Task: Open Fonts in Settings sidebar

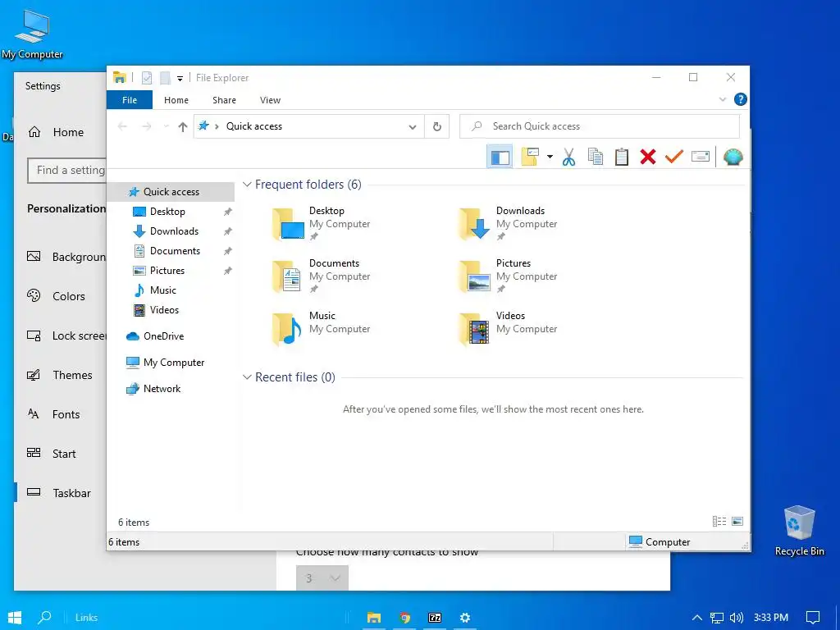Action: pyautogui.click(x=53, y=414)
